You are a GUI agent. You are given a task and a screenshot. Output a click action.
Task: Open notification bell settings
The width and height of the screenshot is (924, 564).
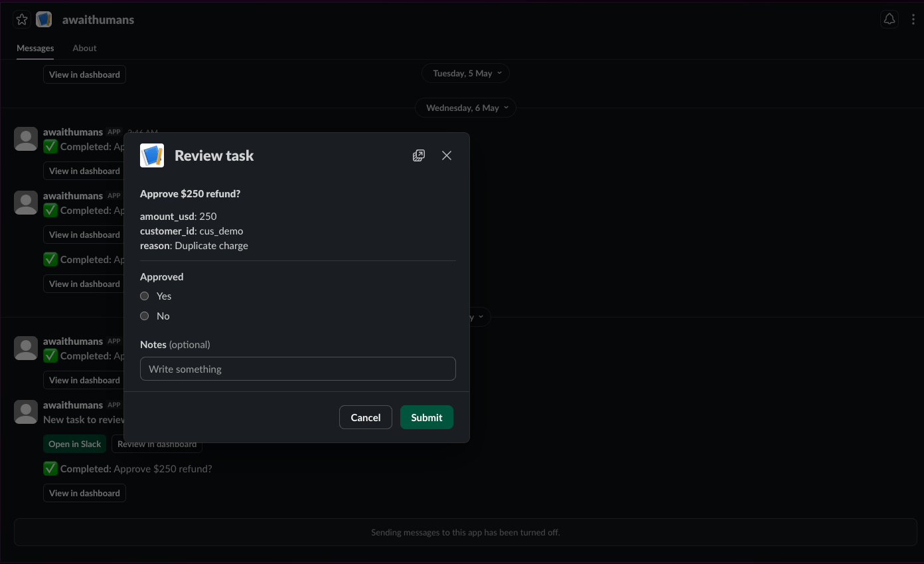tap(889, 19)
